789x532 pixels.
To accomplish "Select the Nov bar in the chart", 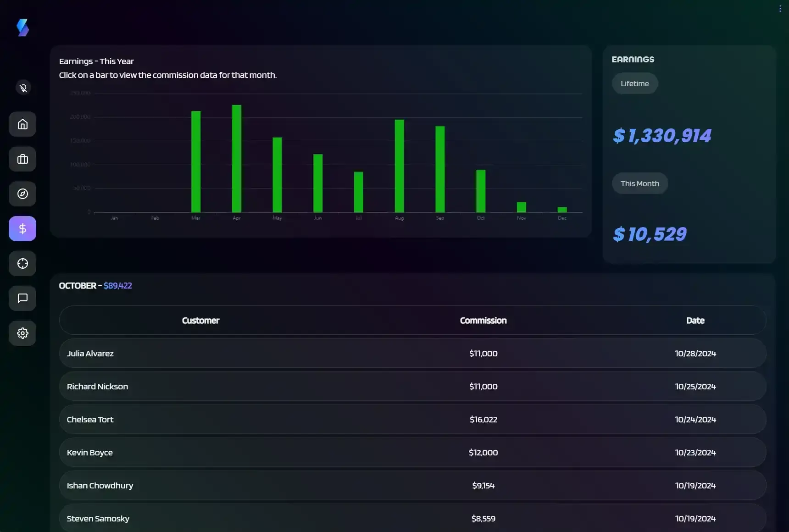I will point(522,207).
